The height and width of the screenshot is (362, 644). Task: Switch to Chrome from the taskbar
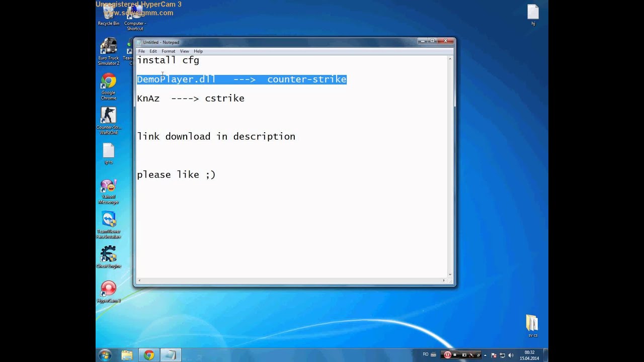pyautogui.click(x=149, y=355)
